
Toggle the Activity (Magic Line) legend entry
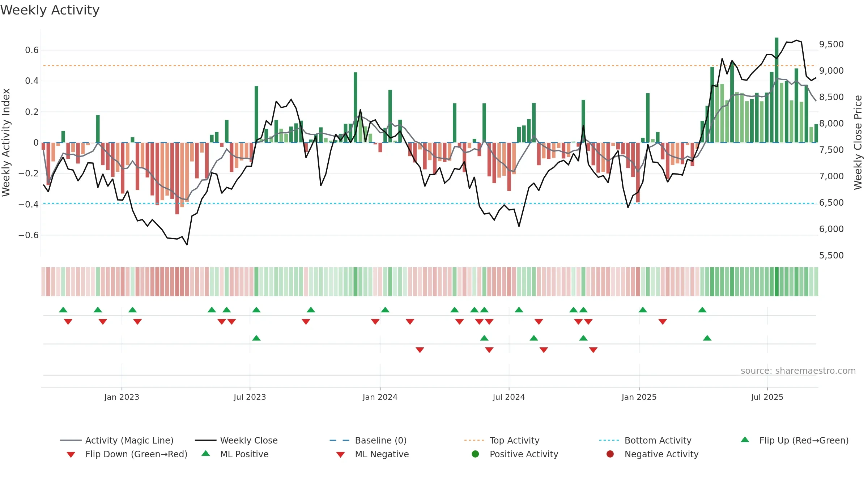coord(117,440)
